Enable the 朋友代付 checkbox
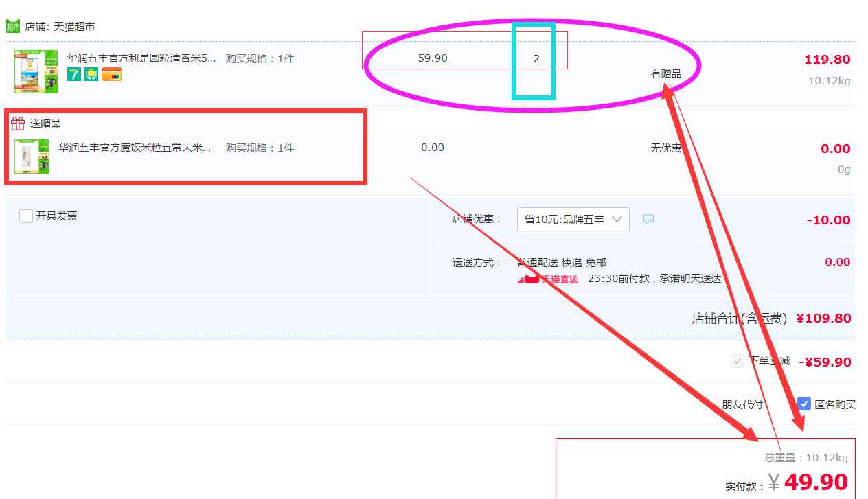Viewport: 868px width, 499px height. pos(711,404)
